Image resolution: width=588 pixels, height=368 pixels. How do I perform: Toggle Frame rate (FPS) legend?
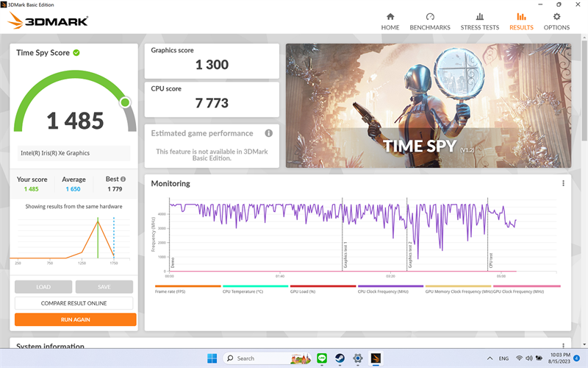(x=187, y=289)
